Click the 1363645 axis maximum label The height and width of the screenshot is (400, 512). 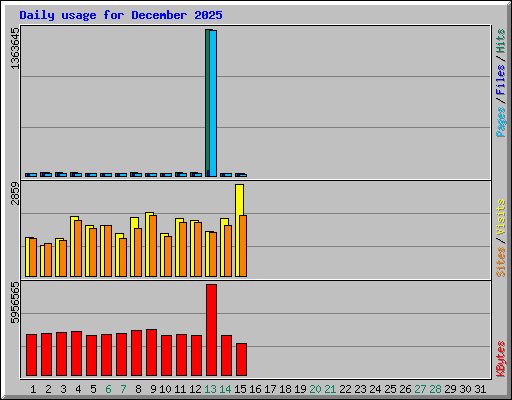coord(15,49)
